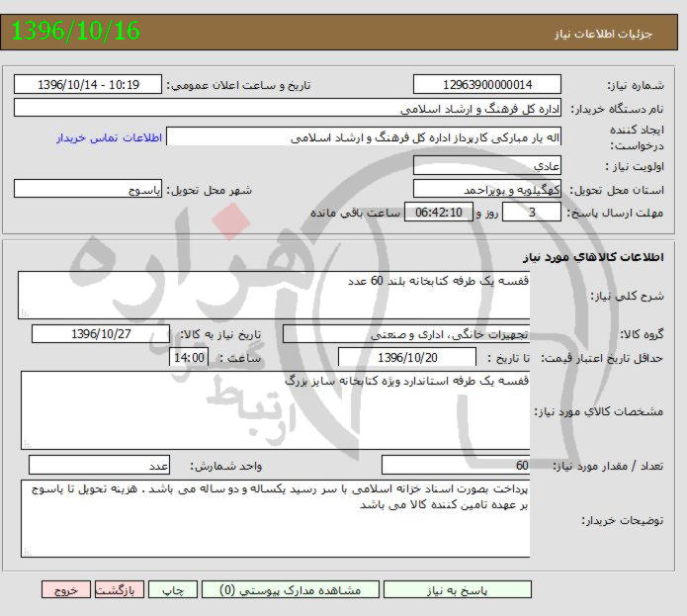Click the تعداد / مقدار مورد نیاز label
The image size is (687, 616).
coord(609,466)
